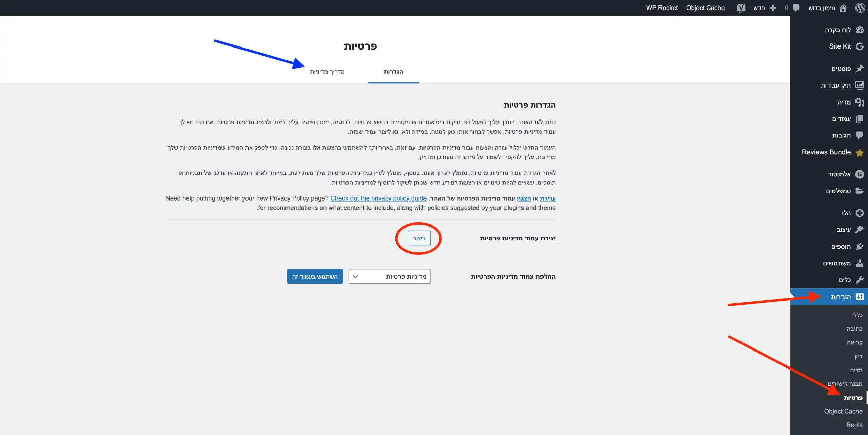Viewport: 868px width, 435px height.
Task: Open תיק עבודות sidebar label
Action: coord(835,85)
